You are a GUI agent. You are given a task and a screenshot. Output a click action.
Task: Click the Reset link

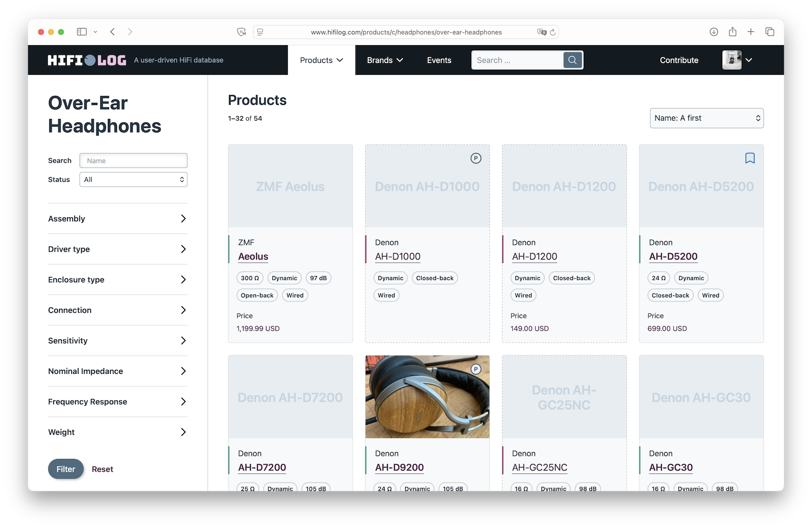pos(102,469)
